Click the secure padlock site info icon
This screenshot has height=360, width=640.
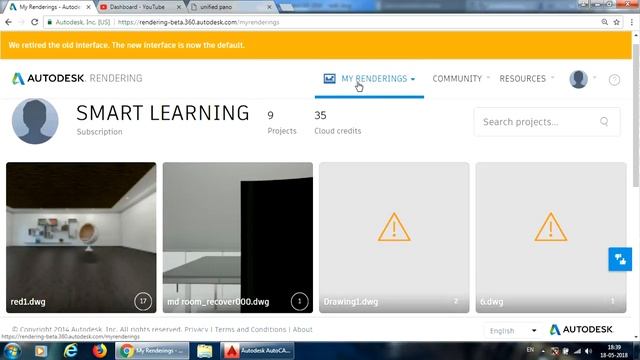coord(49,22)
